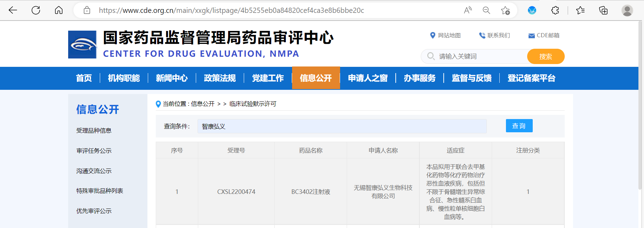Image resolution: width=644 pixels, height=228 pixels.
Task: Add this page to favorites
Action: tap(505, 10)
